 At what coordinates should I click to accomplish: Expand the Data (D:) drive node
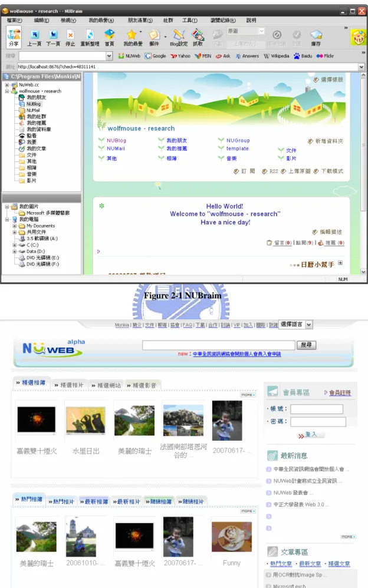(x=14, y=251)
